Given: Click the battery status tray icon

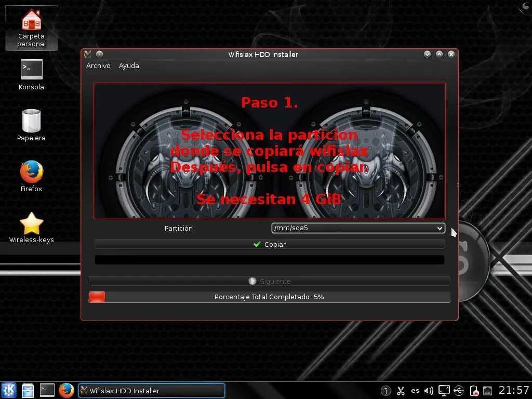Looking at the screenshot, I should click(474, 391).
